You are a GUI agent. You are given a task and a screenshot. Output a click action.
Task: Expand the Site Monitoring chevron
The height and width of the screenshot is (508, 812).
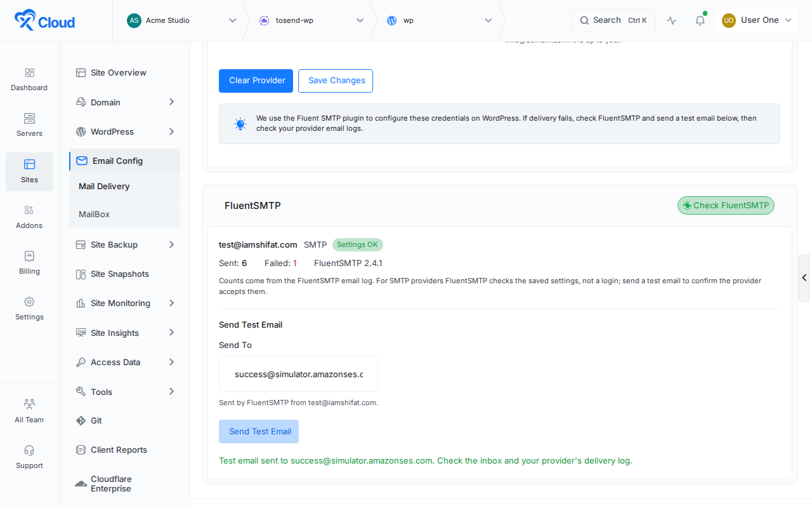171,303
